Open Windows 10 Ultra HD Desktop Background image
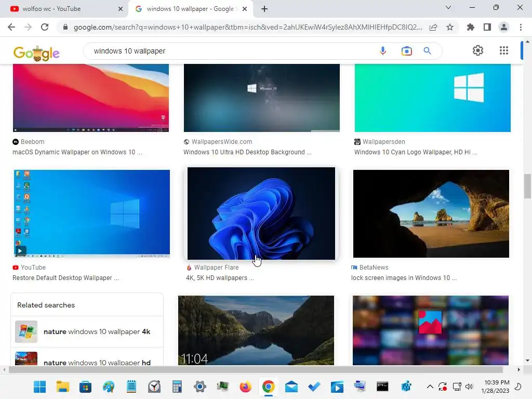 [x=262, y=98]
